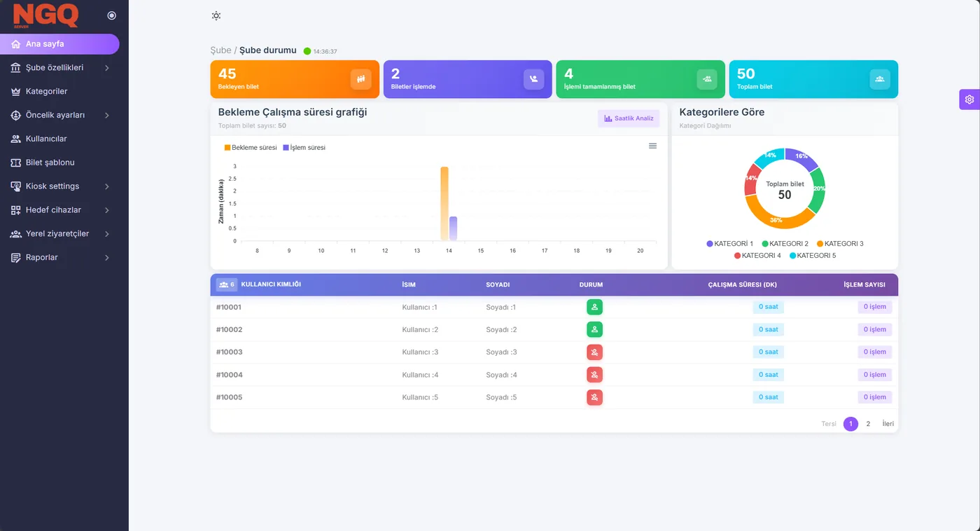Click the tickets in process phone icon
The width and height of the screenshot is (980, 531).
(534, 79)
